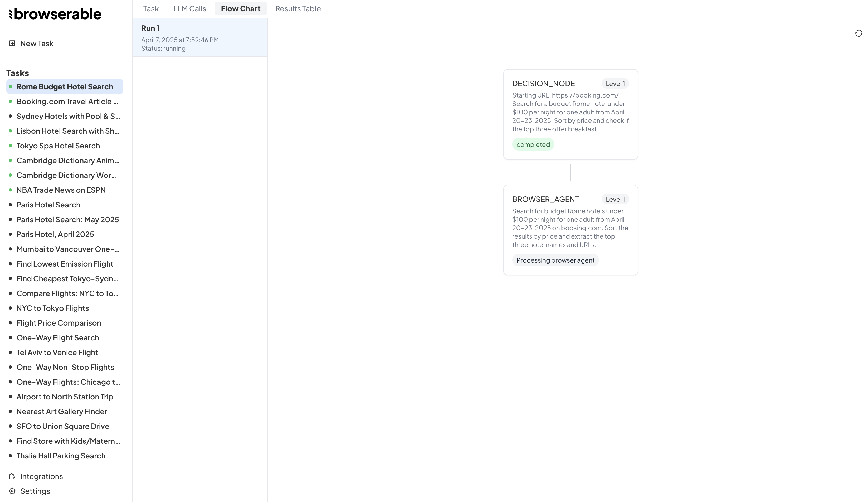
Task: Click the browserable logo
Action: (x=55, y=14)
